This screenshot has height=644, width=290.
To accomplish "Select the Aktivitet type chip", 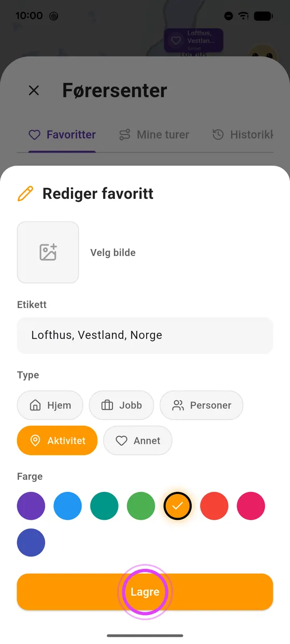I will click(57, 441).
